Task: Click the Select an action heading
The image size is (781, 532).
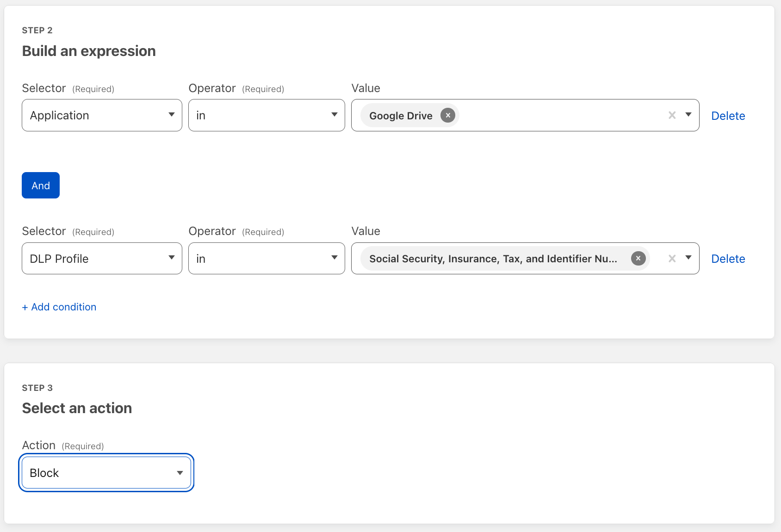Action: (77, 408)
